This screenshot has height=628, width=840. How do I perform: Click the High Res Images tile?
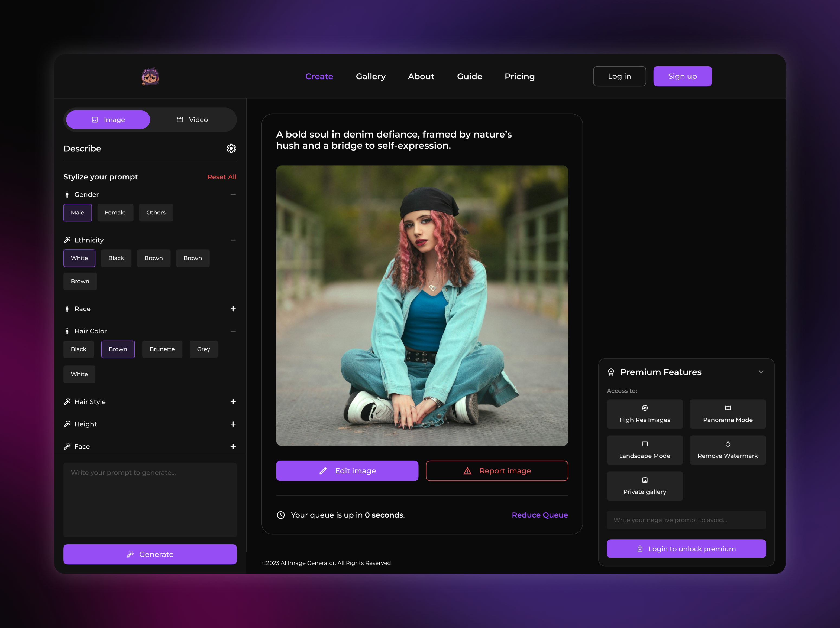[644, 414]
